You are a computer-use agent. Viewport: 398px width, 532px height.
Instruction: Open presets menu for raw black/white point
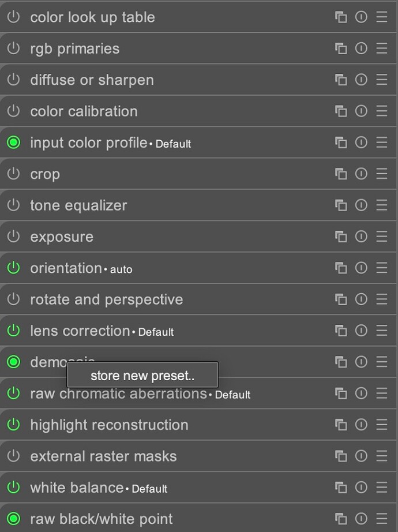pos(381,519)
